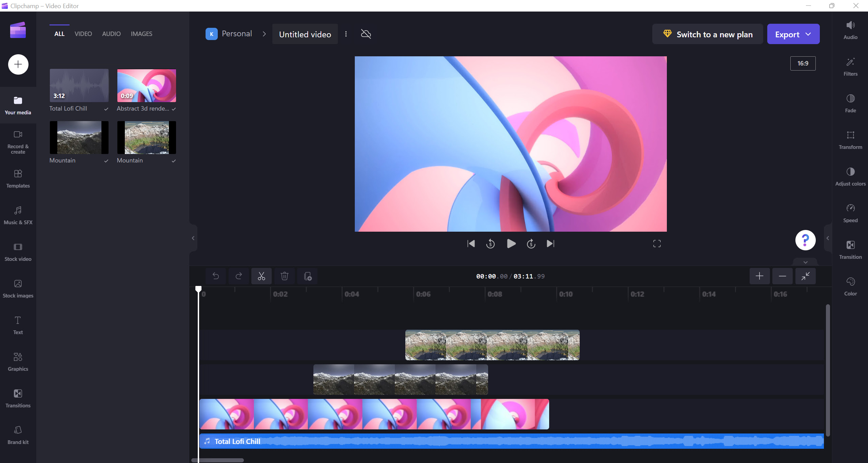Switch to the AUDIO tab
The height and width of the screenshot is (463, 868).
pos(111,34)
